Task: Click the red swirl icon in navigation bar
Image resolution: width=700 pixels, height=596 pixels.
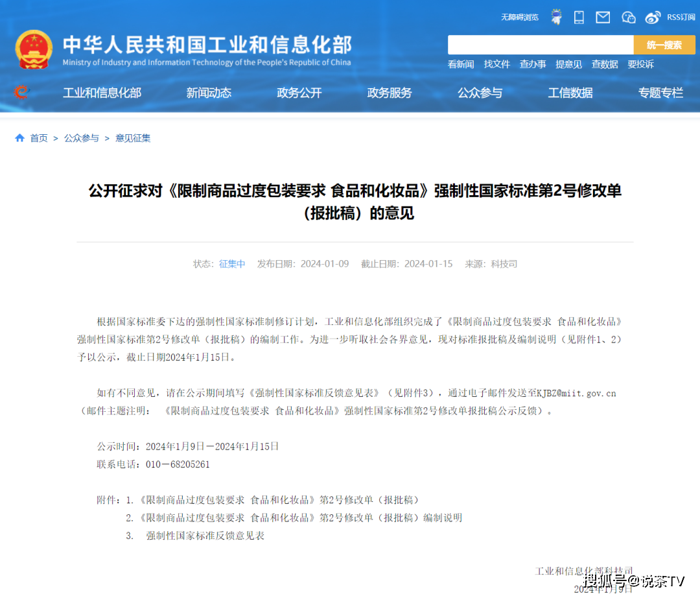Action: point(21,92)
